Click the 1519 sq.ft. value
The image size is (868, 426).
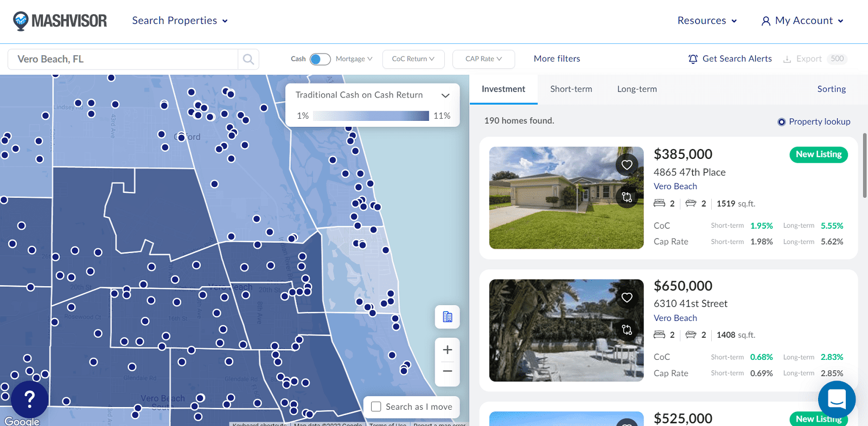tap(736, 204)
